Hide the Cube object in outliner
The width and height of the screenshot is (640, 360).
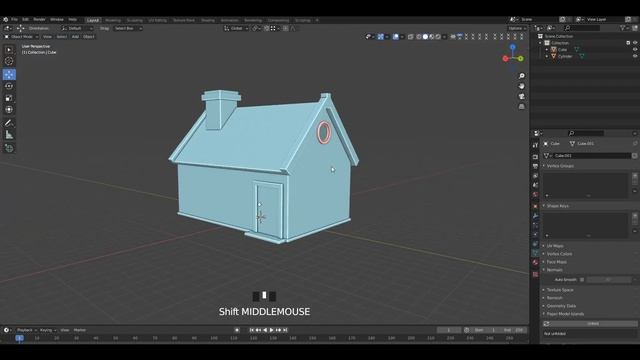coord(635,49)
